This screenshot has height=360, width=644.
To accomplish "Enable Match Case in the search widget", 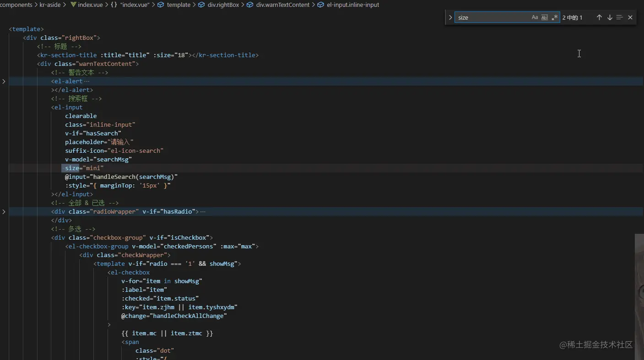I will [534, 17].
